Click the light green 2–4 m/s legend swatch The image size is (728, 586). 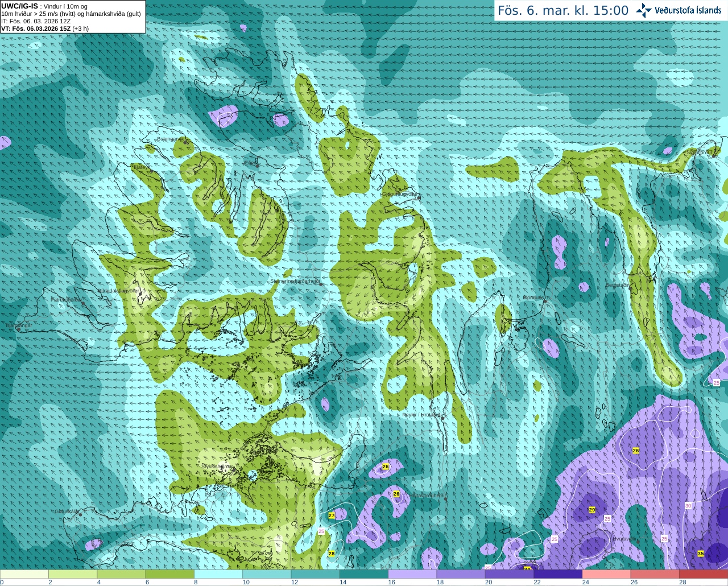[x=73, y=574]
